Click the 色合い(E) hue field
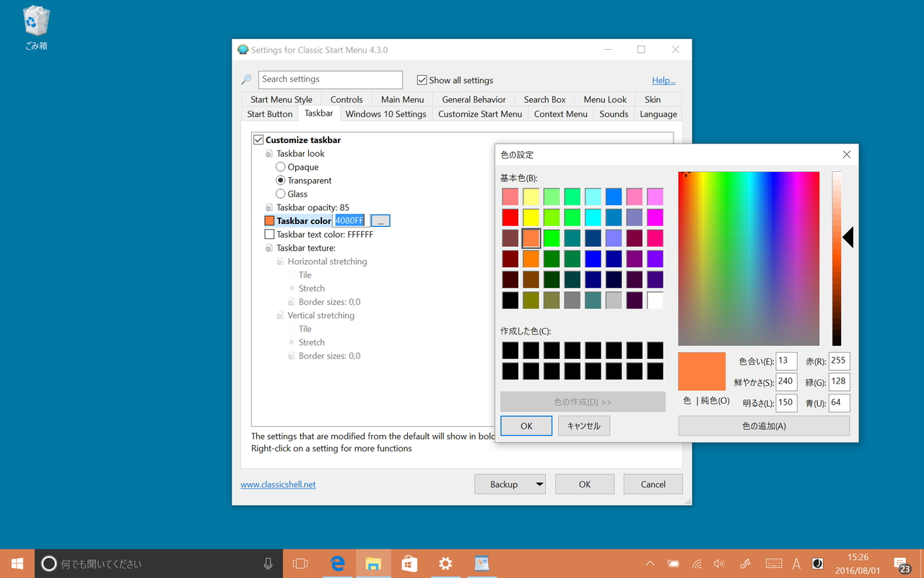This screenshot has width=924, height=578. click(x=786, y=361)
